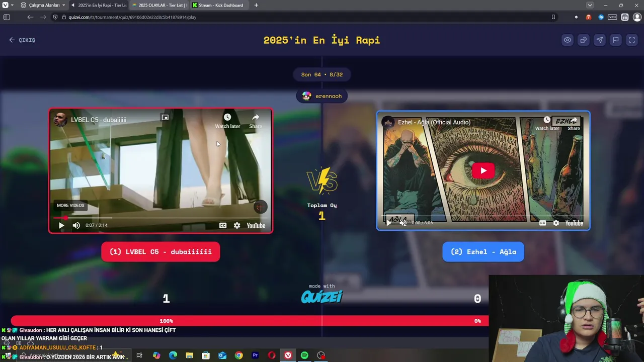The image size is (644, 362).
Task: Toggle the browser side panel
Action: tap(7, 17)
